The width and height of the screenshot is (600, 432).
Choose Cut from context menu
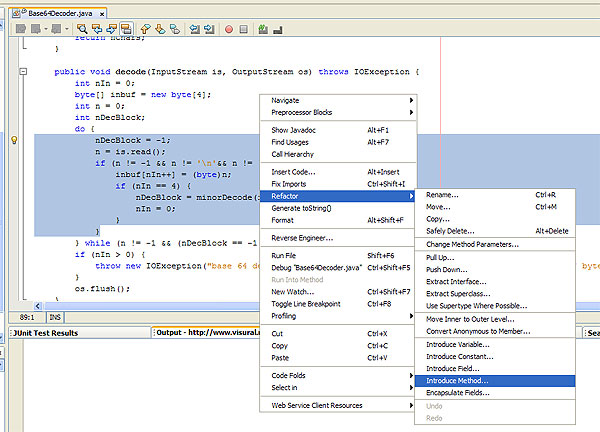[x=338, y=334]
